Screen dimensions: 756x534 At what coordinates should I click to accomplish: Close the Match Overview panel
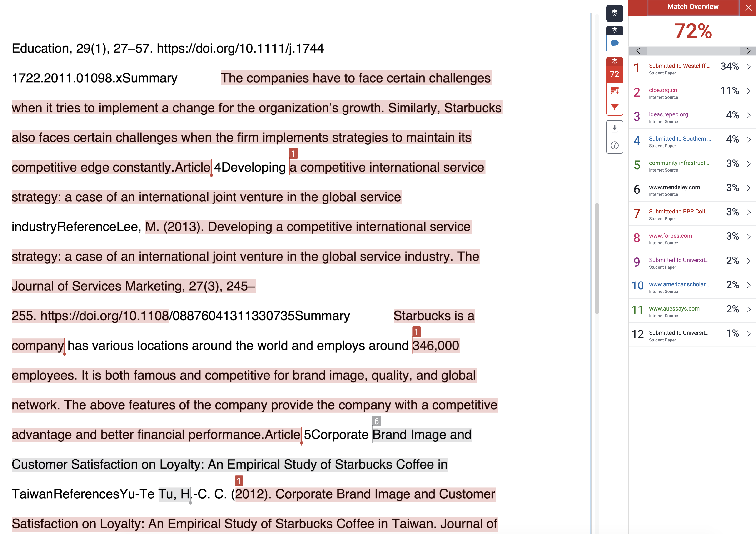[x=748, y=8]
